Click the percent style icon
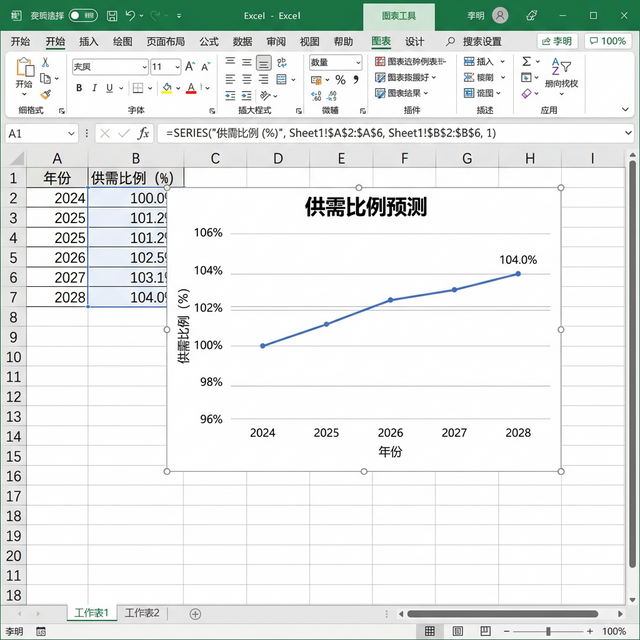This screenshot has height=640, width=640. coord(340,80)
